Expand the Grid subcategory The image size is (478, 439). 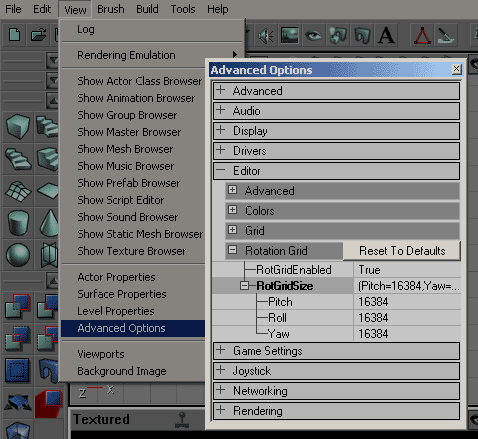coord(232,230)
